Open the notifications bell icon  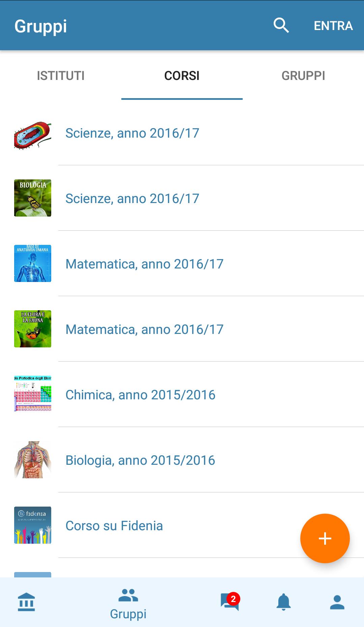(283, 602)
